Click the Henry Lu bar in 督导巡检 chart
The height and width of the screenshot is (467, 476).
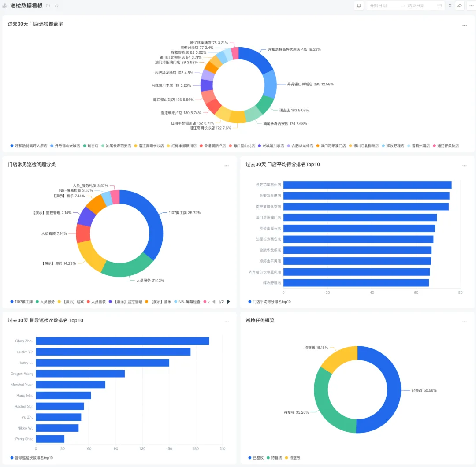(x=102, y=363)
